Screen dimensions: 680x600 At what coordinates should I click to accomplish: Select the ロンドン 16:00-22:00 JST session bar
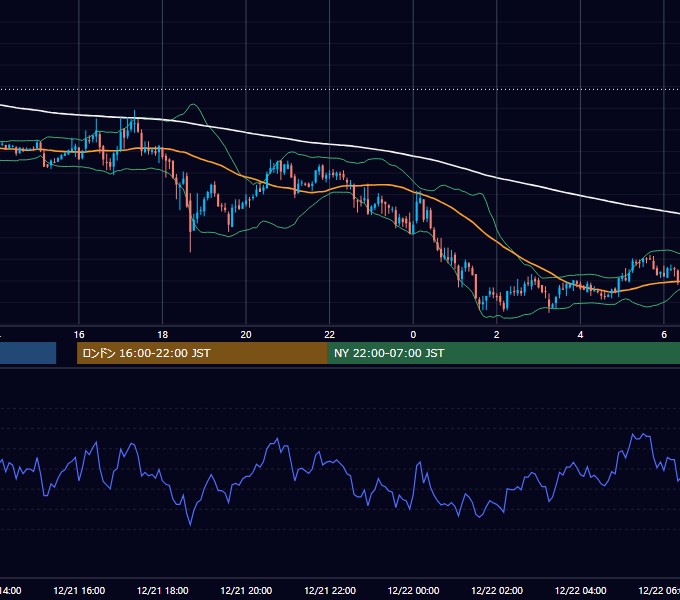point(202,353)
